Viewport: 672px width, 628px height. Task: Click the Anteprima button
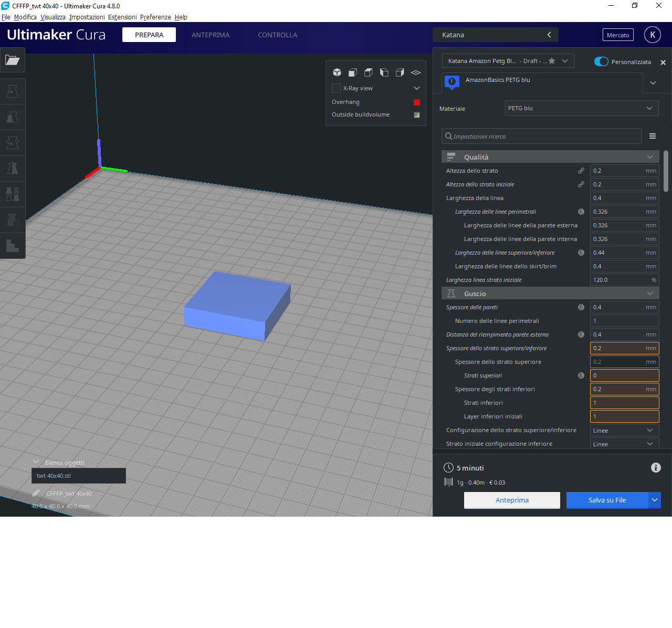512,500
